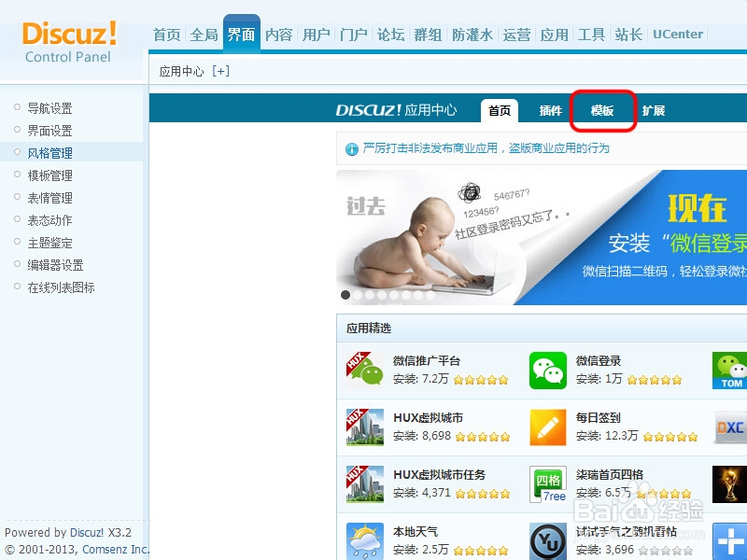Open the 工具 top navigation menu
This screenshot has width=747, height=560.
tap(591, 35)
